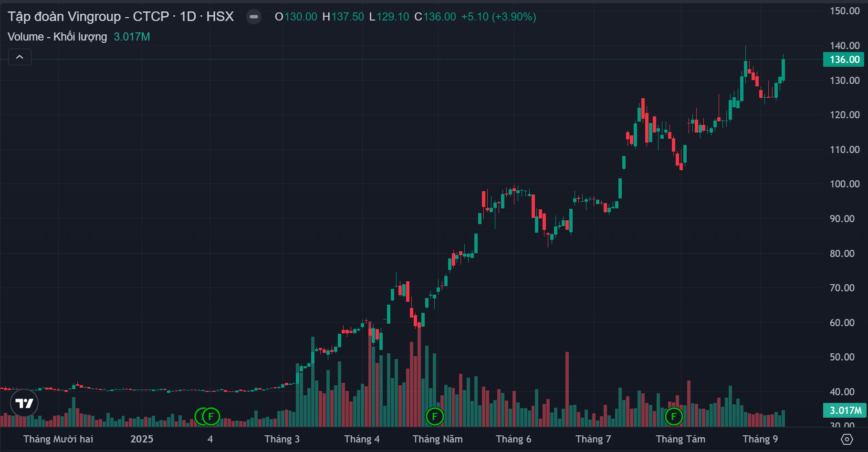The width and height of the screenshot is (868, 452).
Task: Click the Tháng 7 time axis label
Action: [593, 439]
